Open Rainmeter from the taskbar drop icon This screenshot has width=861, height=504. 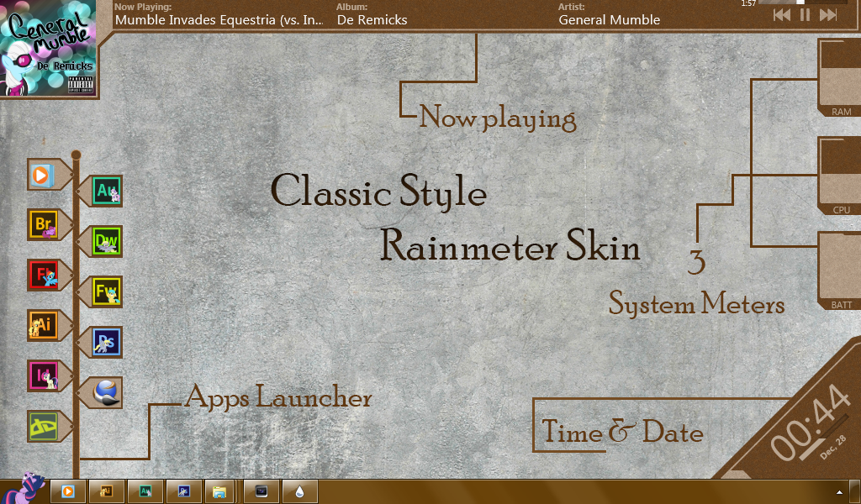[300, 491]
